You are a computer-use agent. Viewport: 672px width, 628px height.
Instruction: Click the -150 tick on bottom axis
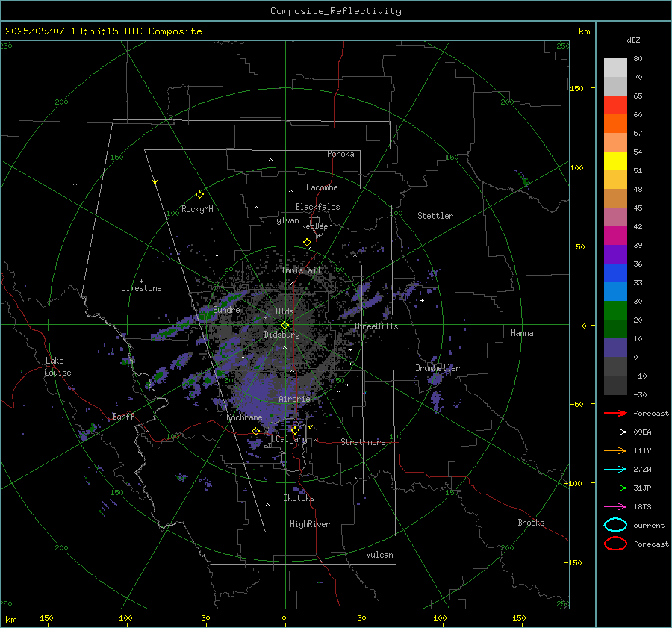coord(44,618)
